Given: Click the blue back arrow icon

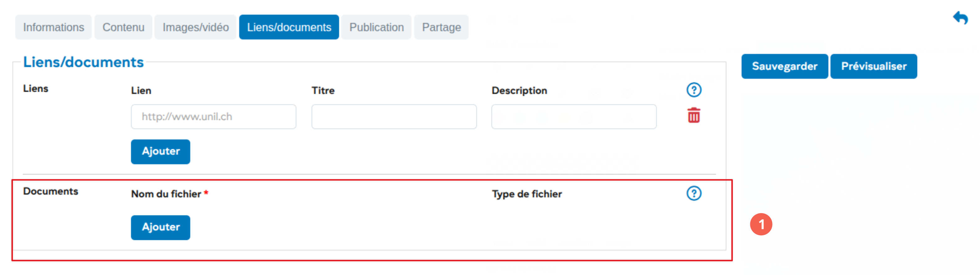Looking at the screenshot, I should tap(961, 18).
